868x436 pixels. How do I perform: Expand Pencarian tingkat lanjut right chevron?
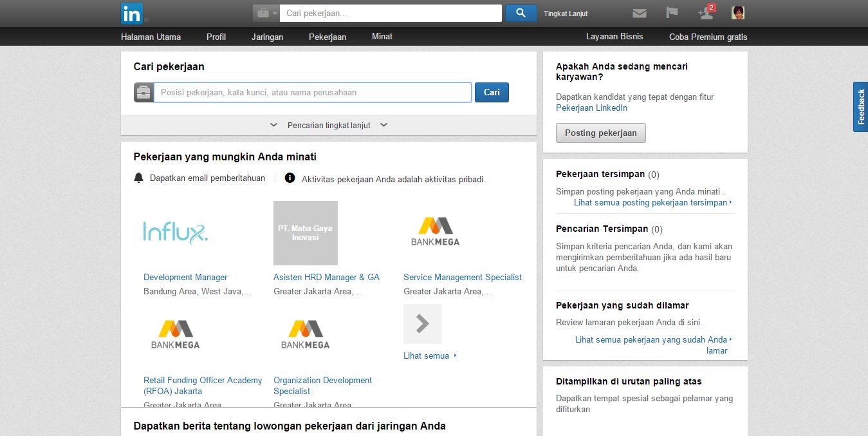click(x=384, y=125)
